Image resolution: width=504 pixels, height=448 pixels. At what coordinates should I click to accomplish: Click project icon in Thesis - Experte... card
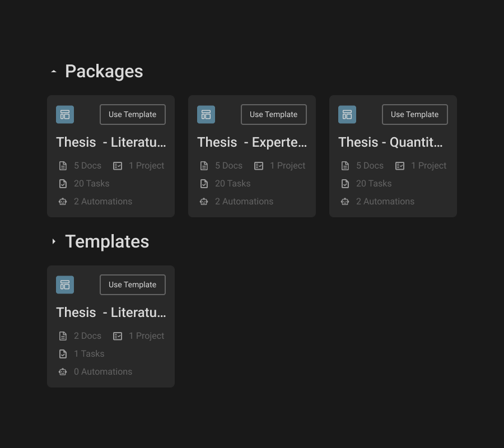click(259, 166)
